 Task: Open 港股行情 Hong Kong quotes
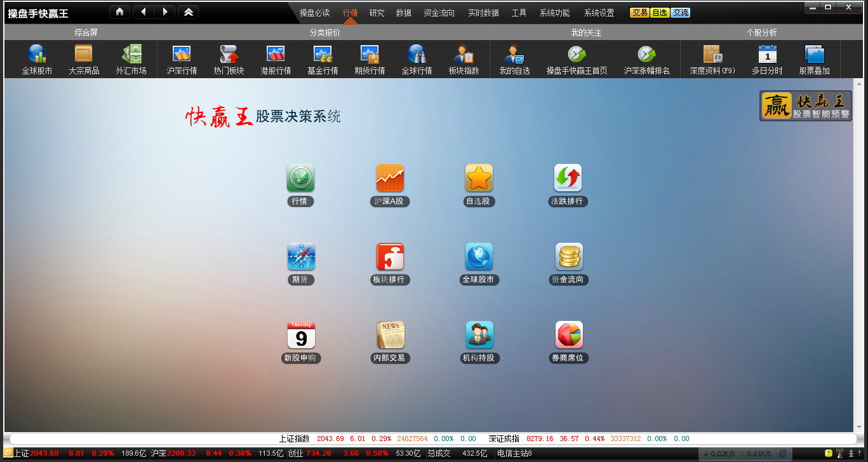pyautogui.click(x=276, y=60)
